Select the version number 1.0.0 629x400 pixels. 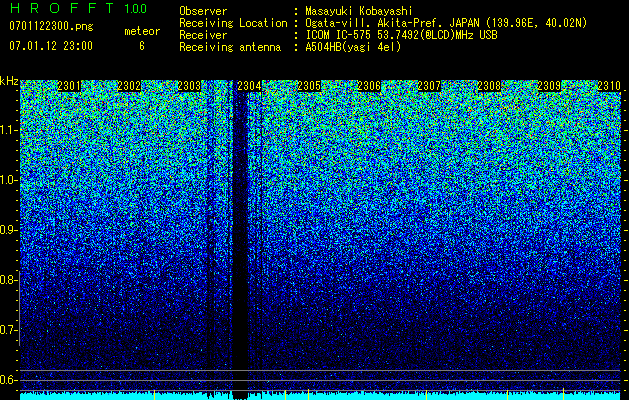[x=136, y=8]
